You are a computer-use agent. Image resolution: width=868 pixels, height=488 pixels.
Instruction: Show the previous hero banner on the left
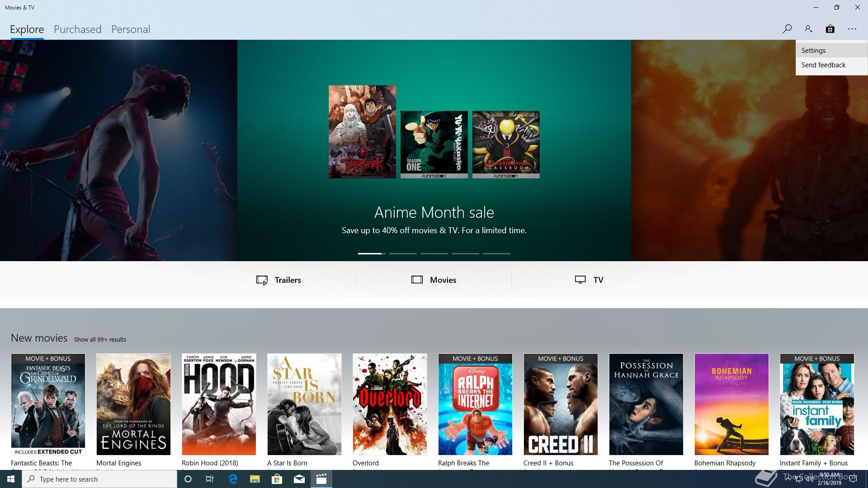coord(118,150)
